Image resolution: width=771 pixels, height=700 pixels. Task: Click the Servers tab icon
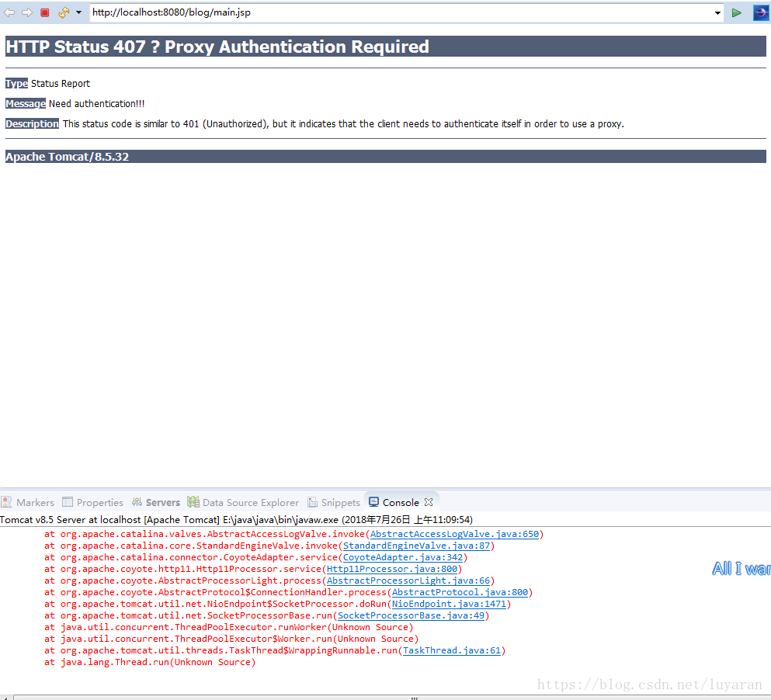pos(137,502)
